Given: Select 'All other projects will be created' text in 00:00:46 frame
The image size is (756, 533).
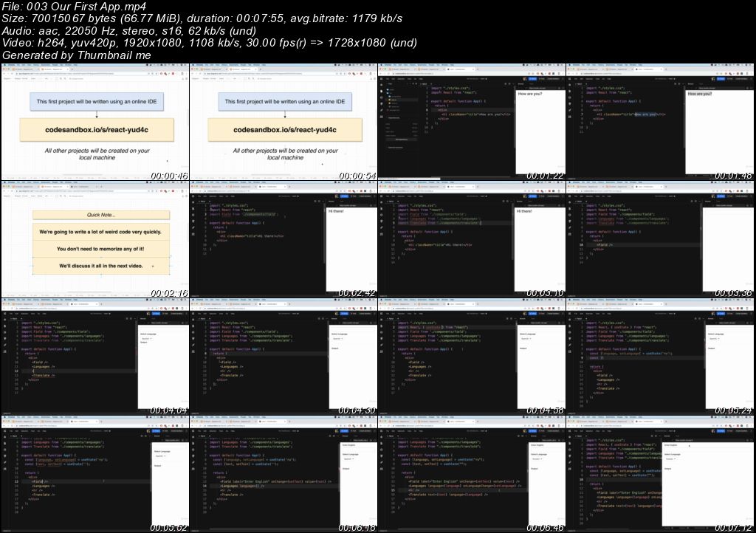Looking at the screenshot, I should (97, 154).
